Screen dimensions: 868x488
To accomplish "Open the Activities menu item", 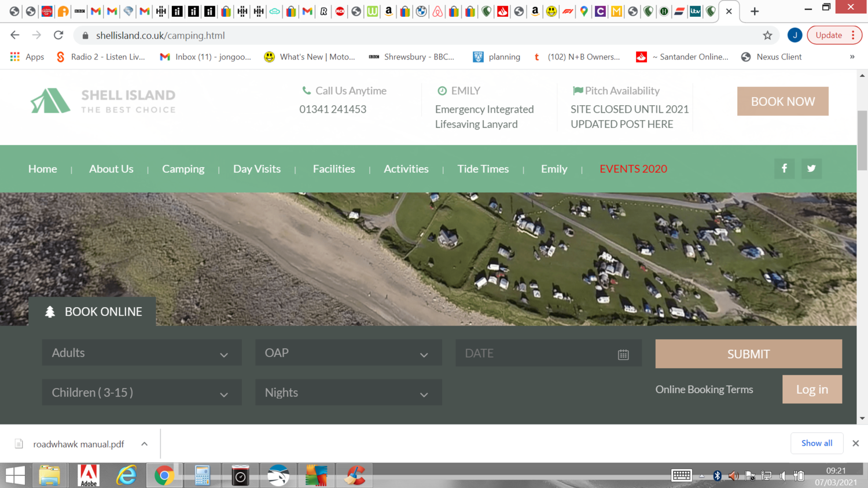I will [406, 169].
